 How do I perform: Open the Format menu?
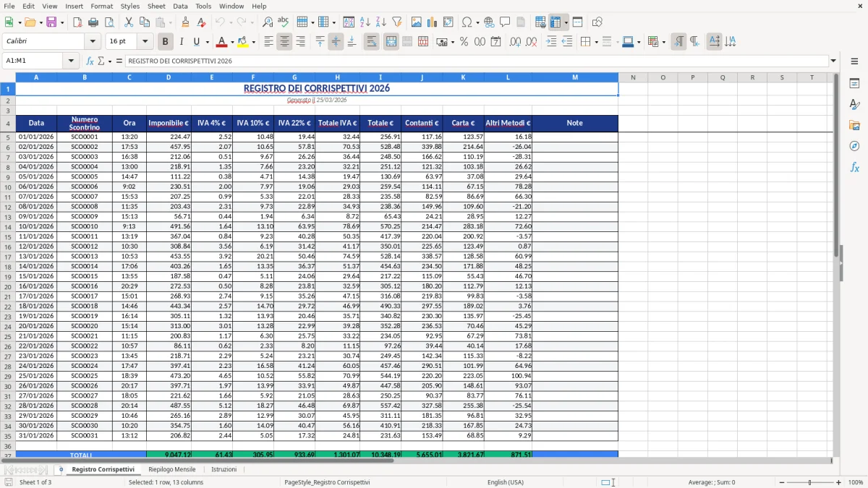102,6
